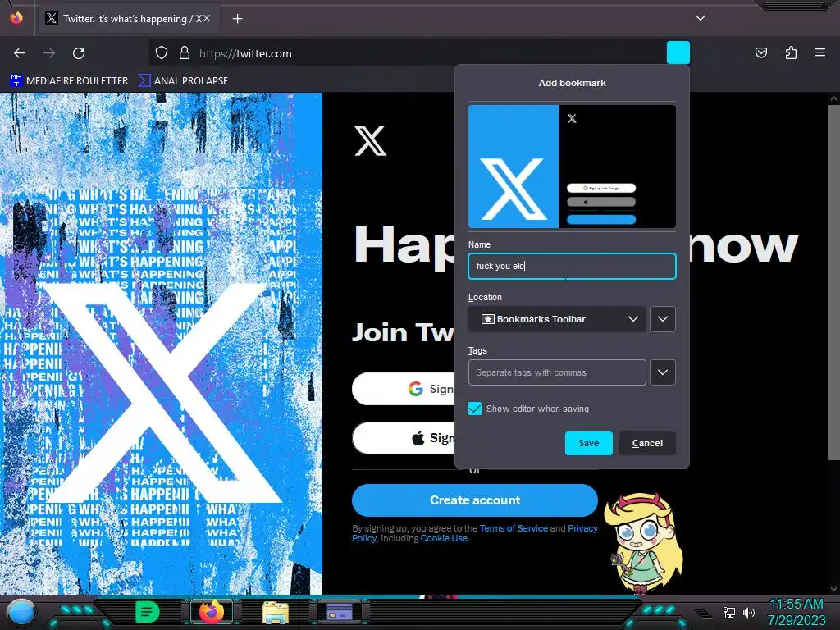Click the browser back arrow

click(x=20, y=53)
